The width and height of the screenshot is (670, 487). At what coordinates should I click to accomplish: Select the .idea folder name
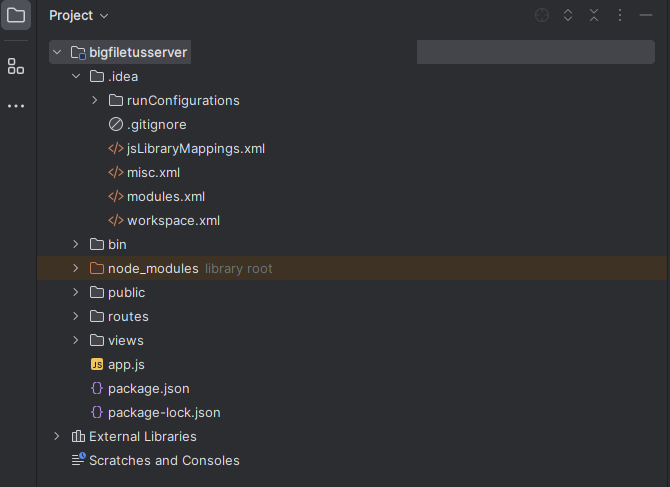[123, 77]
